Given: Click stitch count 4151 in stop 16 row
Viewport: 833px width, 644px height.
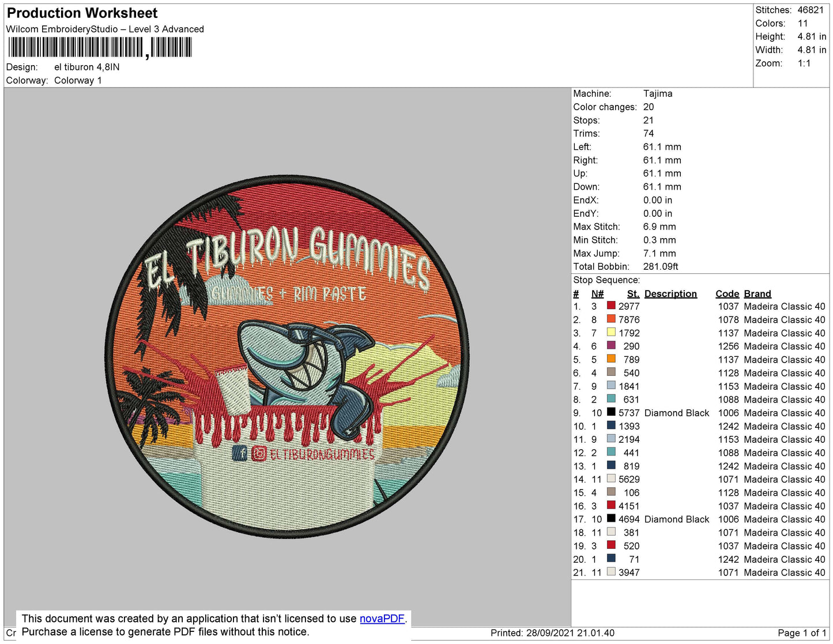Looking at the screenshot, I should point(629,506).
